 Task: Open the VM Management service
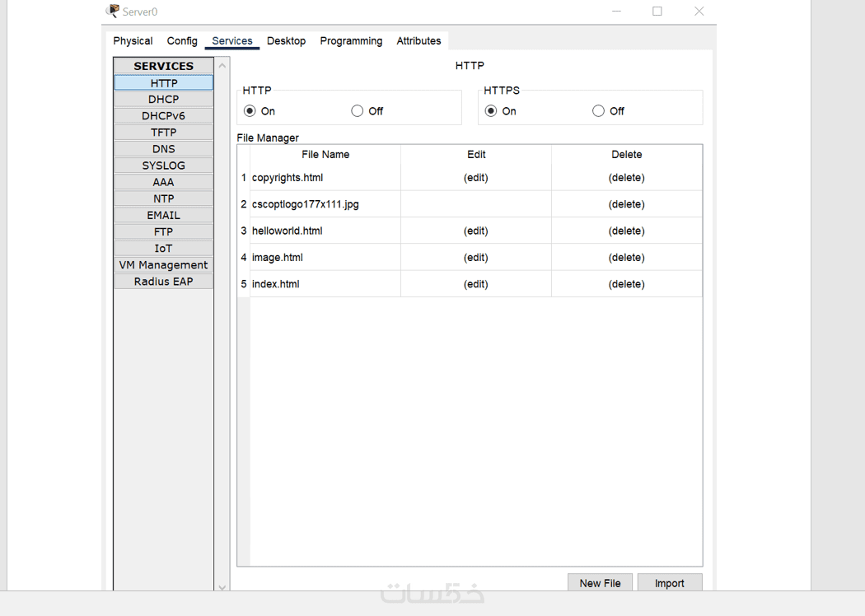point(164,264)
